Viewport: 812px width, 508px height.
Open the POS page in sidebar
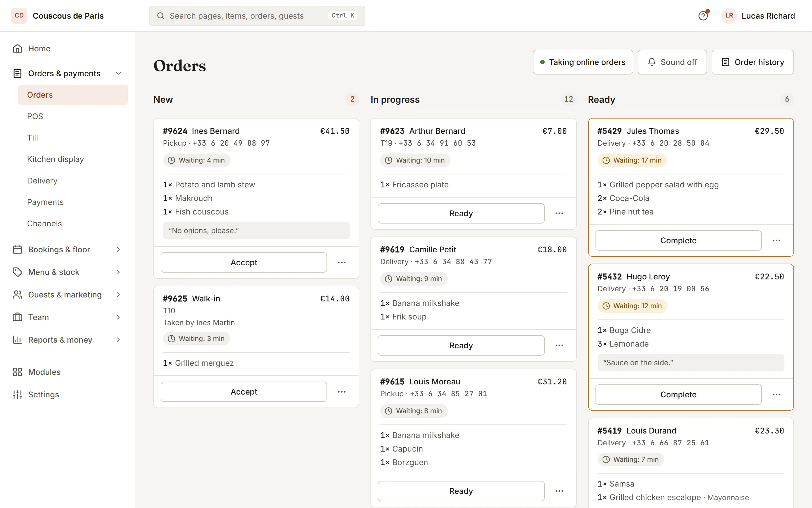pyautogui.click(x=73, y=116)
